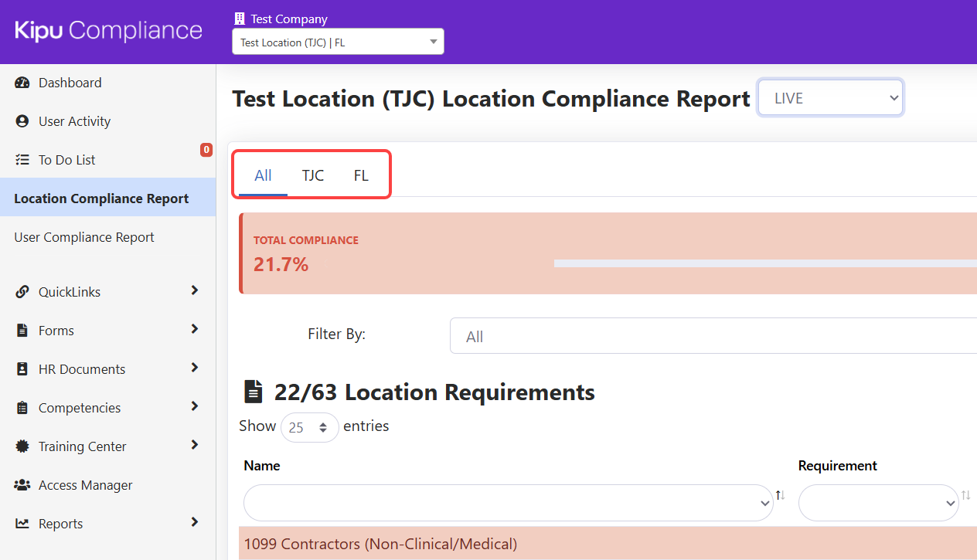Screen dimensions: 977x560
Task: Click the User Activity person icon
Action: (22, 121)
